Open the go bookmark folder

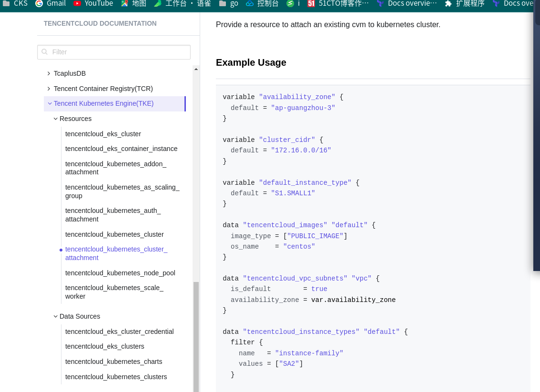[x=229, y=3]
